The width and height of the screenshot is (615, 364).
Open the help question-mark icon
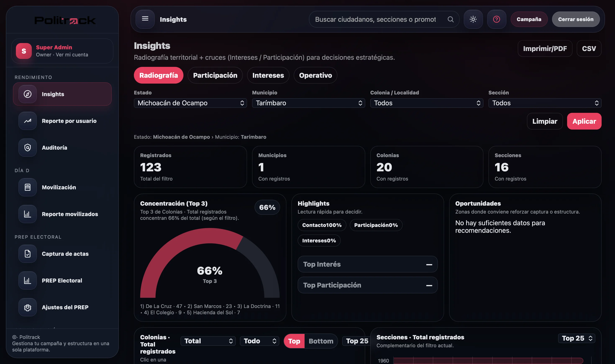pos(496,19)
